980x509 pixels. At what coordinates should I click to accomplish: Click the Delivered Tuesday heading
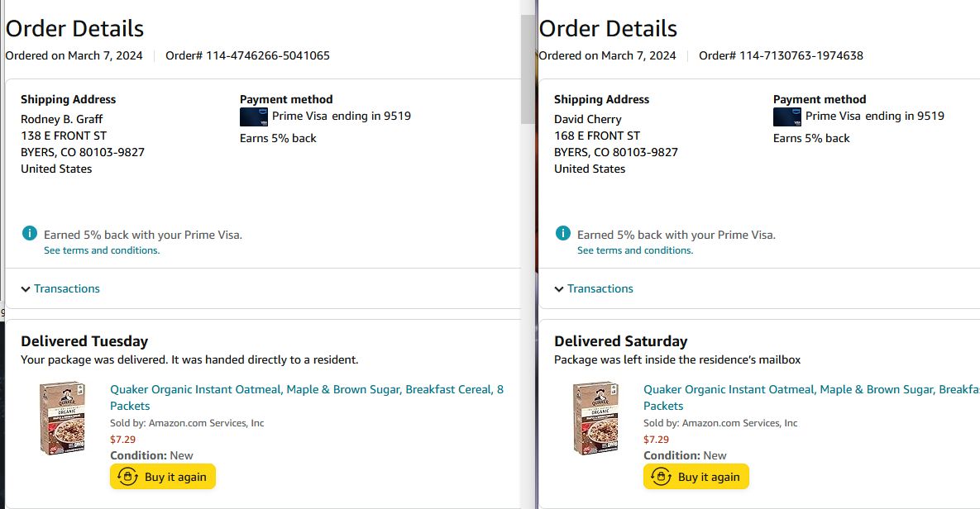tap(84, 341)
